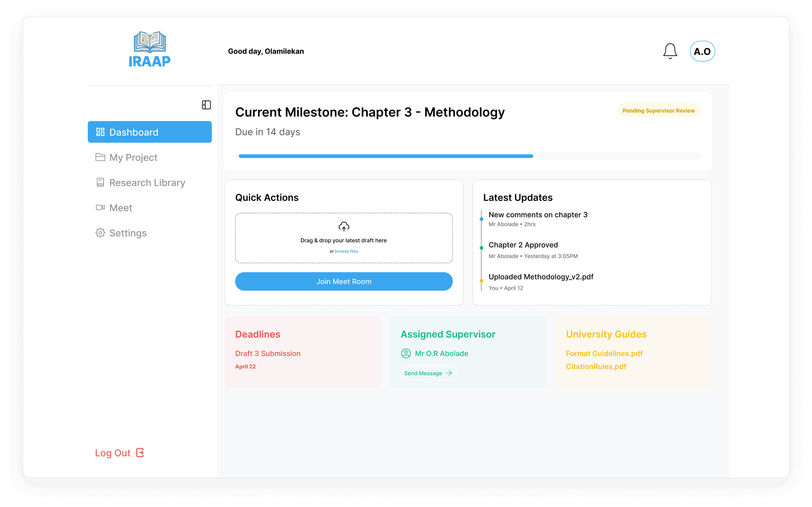Viewport: 812px width, 507px height.
Task: Open Meet from the sidebar
Action: click(150, 208)
